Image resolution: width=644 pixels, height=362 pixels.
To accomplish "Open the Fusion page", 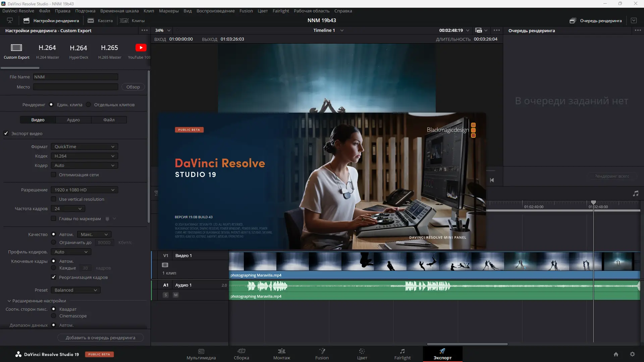I will point(322,354).
